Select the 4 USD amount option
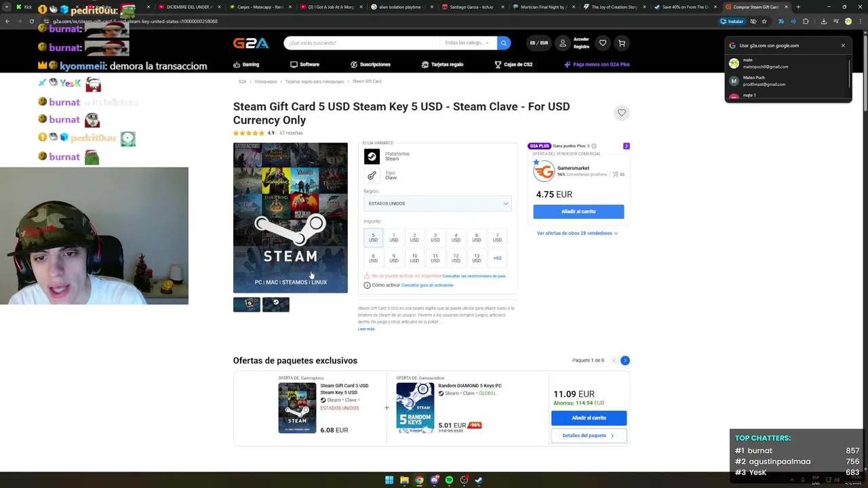The height and width of the screenshot is (488, 868). pos(456,238)
